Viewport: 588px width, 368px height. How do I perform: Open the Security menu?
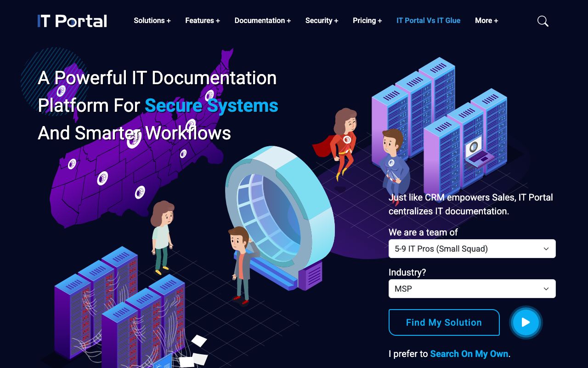[x=322, y=21]
